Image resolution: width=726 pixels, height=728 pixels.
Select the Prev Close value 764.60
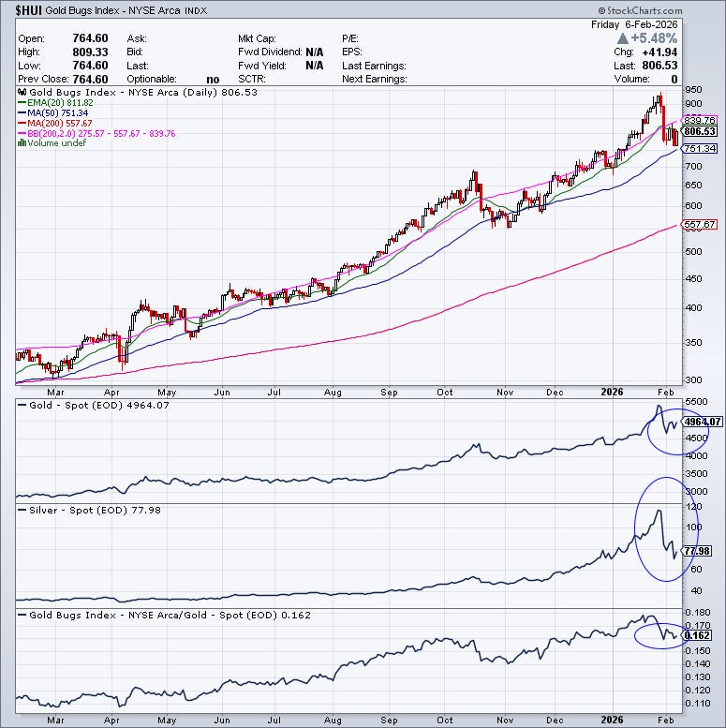coord(90,79)
